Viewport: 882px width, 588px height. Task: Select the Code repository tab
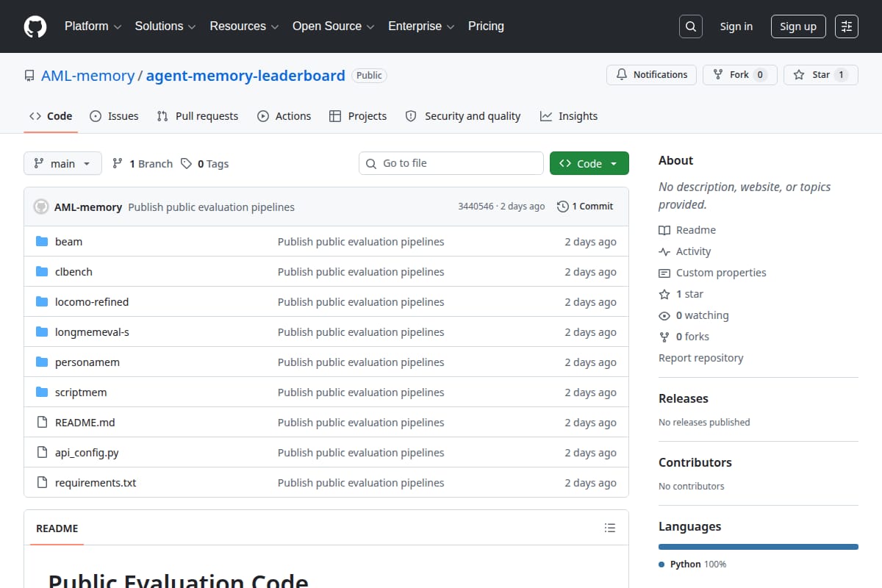[51, 116]
